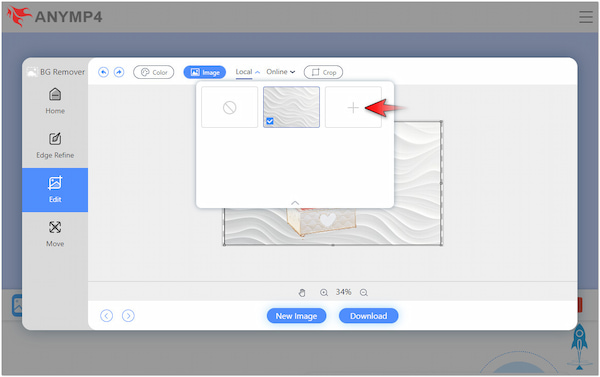The image size is (600, 377).
Task: Add a new local background image
Action: (353, 107)
